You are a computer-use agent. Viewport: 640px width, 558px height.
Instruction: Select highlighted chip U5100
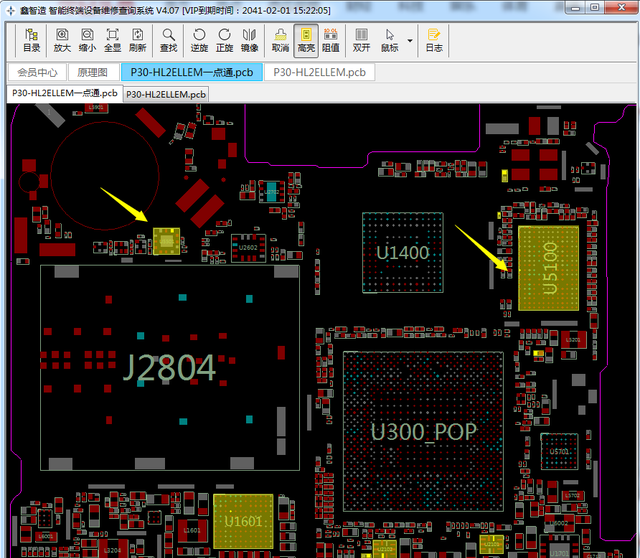(548, 268)
